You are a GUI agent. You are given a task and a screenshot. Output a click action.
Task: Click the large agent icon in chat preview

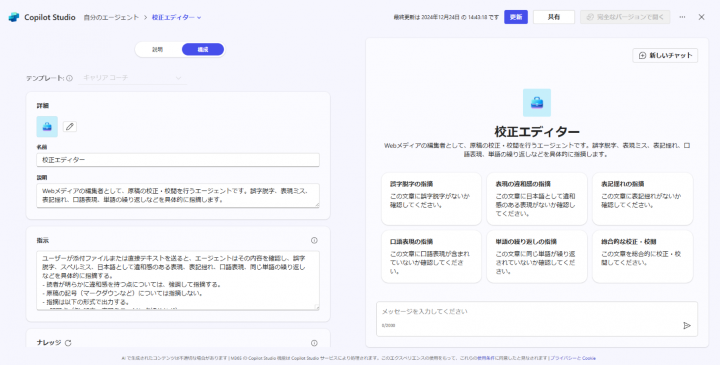pos(537,103)
